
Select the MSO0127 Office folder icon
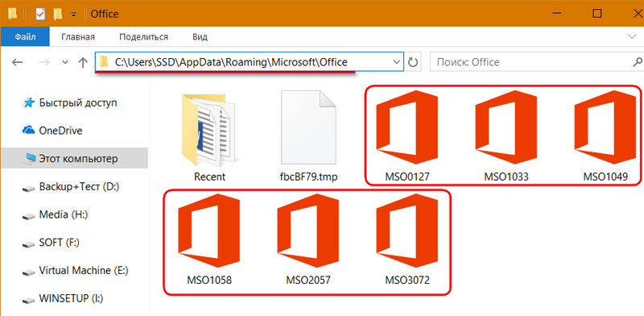click(x=407, y=127)
